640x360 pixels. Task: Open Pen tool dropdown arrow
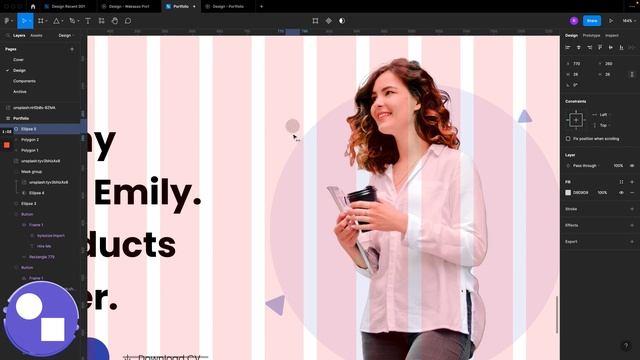click(x=78, y=21)
